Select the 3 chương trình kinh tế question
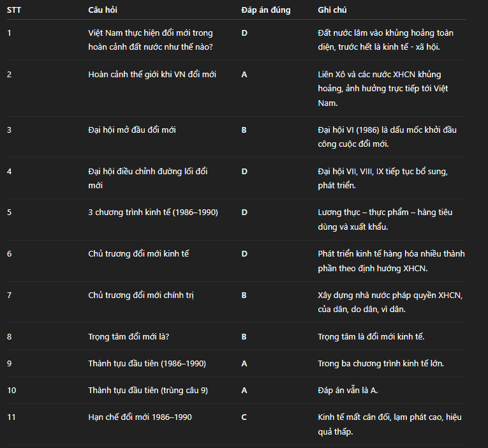 (153, 212)
